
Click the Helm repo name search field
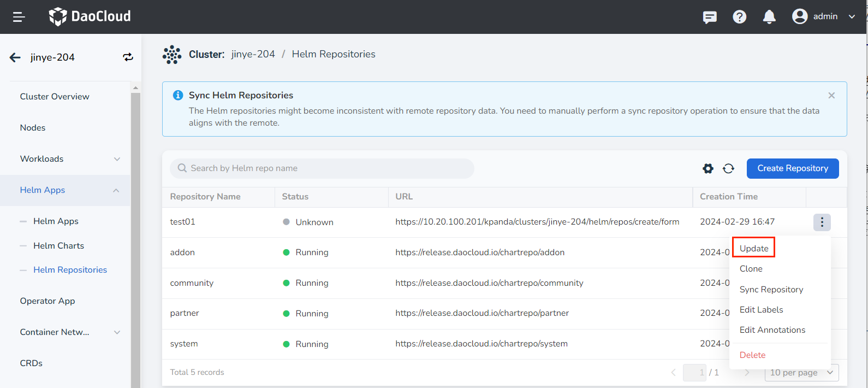(322, 168)
